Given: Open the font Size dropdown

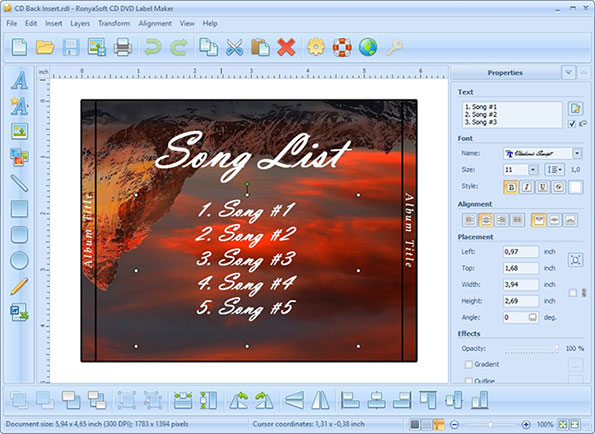Looking at the screenshot, I should tap(533, 170).
